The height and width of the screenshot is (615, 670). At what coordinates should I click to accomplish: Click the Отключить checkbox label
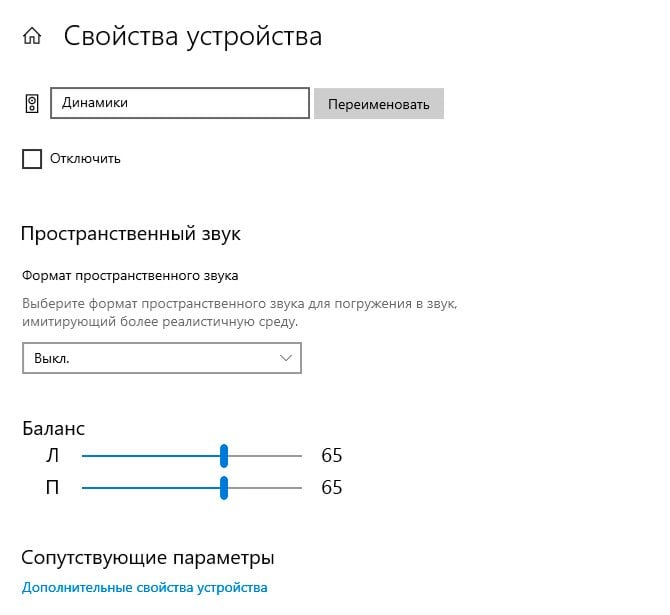85,159
